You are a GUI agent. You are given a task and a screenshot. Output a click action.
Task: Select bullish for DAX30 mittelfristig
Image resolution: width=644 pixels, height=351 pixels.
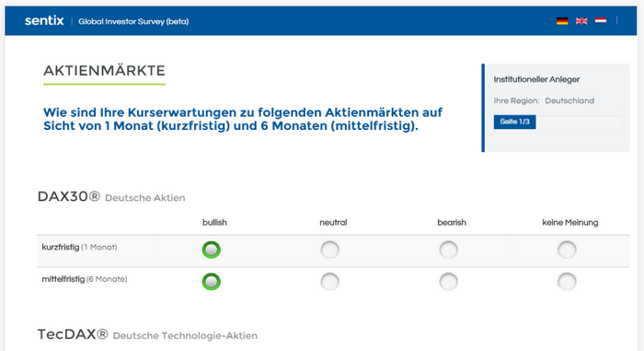tap(211, 282)
